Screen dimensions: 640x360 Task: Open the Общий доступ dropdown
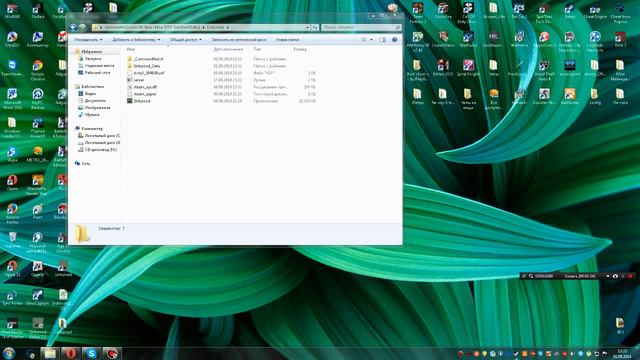coord(186,40)
